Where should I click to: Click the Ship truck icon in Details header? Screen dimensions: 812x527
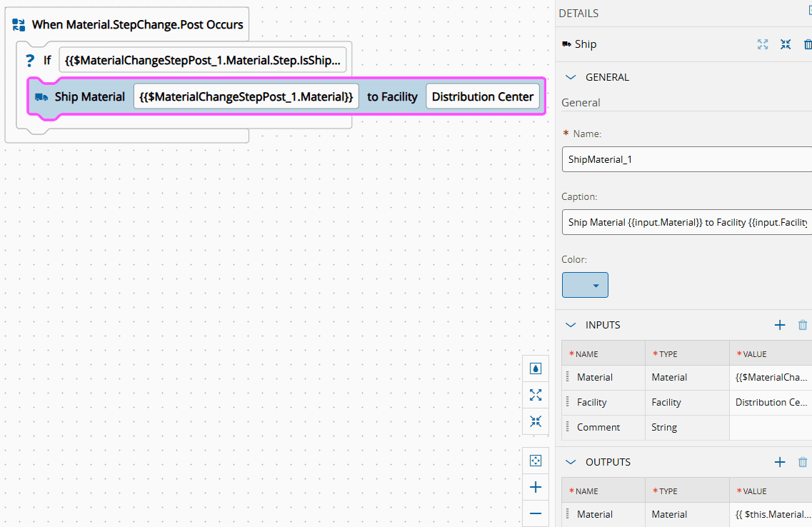566,44
